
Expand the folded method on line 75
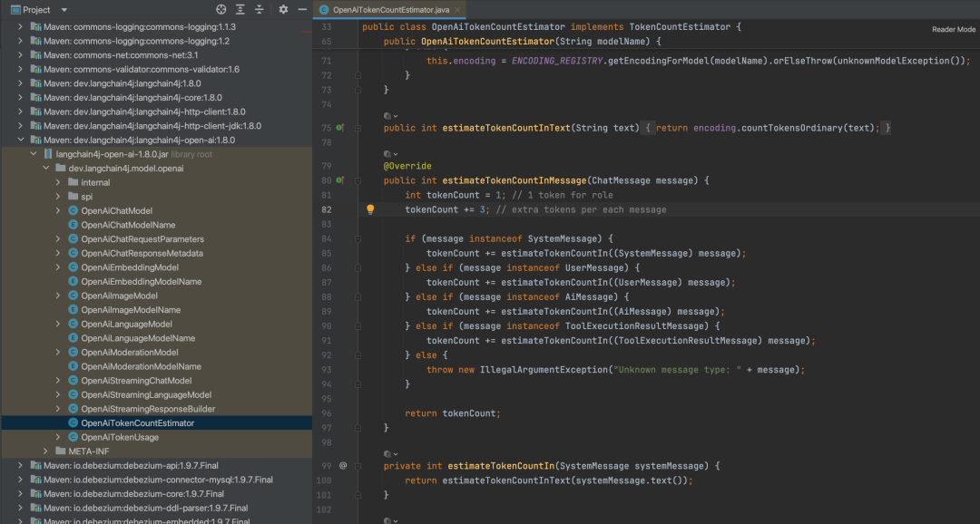358,128
